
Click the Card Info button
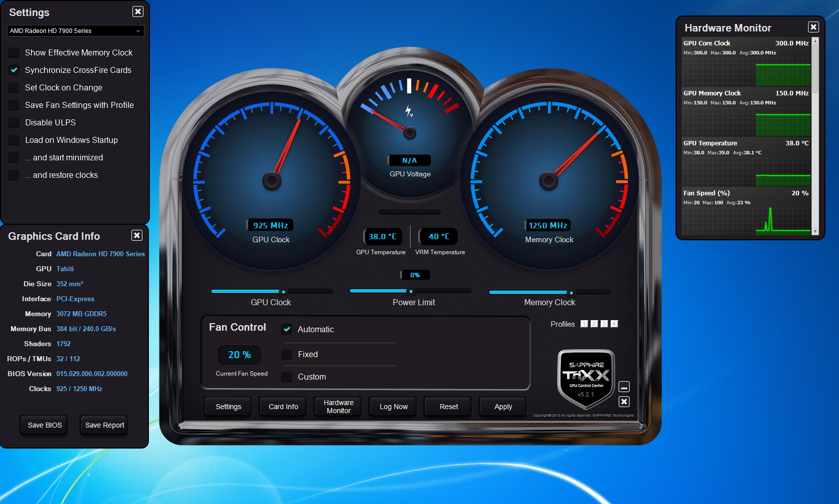coord(283,407)
